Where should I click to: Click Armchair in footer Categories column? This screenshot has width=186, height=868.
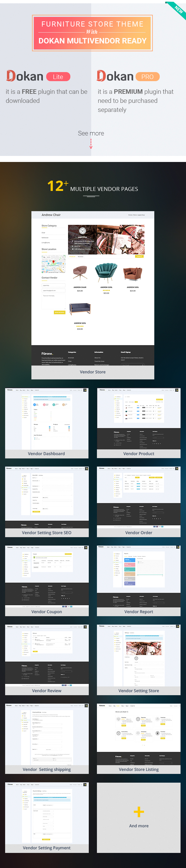[71, 358]
